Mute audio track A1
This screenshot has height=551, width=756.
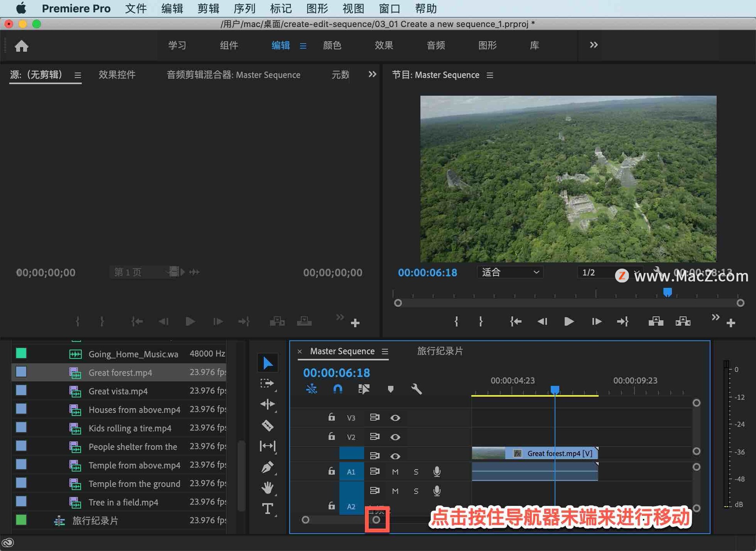(x=395, y=471)
